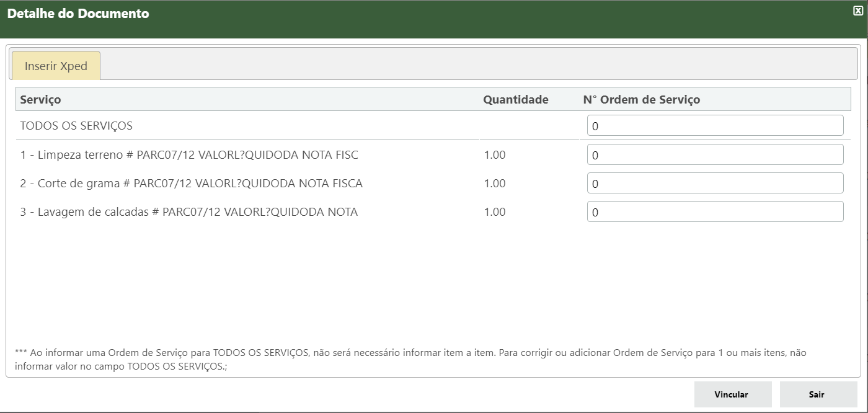Close the Detalhe do Documento dialog

[858, 11]
